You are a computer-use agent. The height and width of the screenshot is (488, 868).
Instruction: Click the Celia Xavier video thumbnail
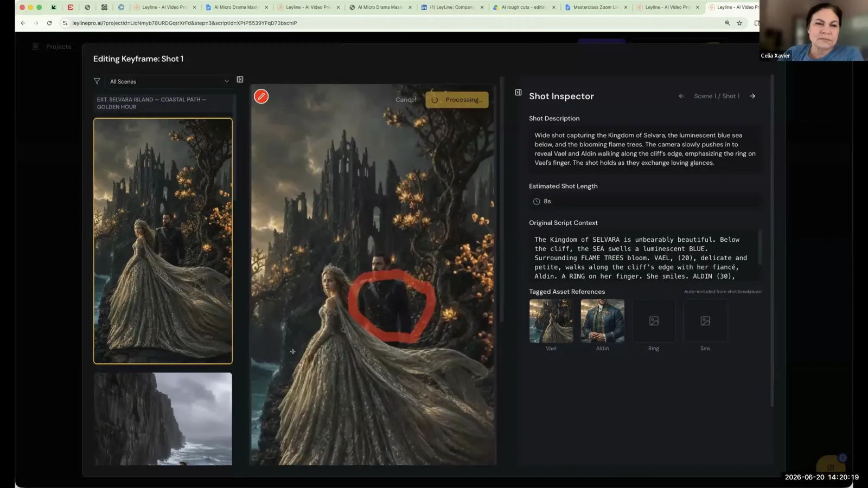coord(814,30)
